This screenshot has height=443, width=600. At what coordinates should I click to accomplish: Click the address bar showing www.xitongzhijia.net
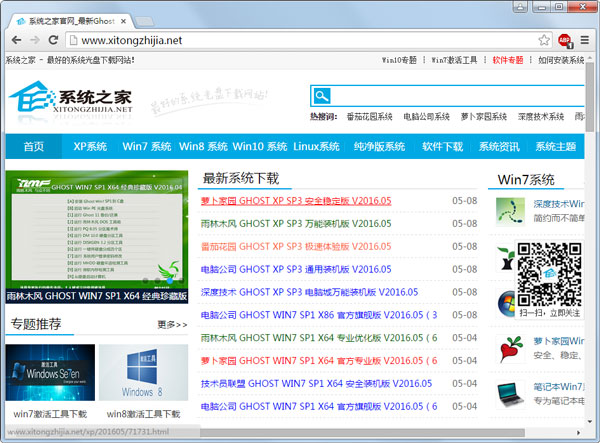pos(300,40)
